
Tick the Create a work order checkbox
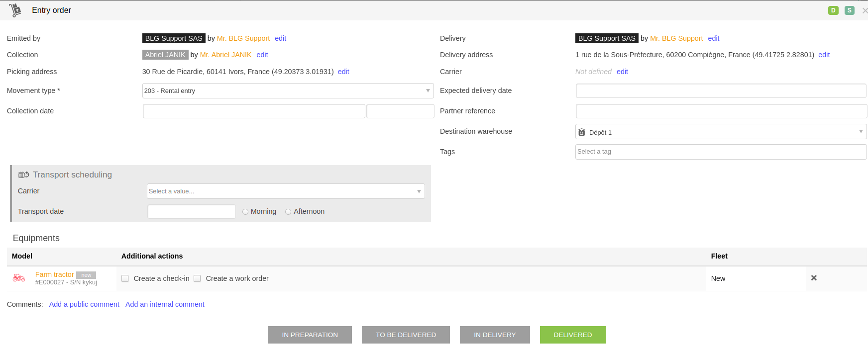(x=197, y=278)
